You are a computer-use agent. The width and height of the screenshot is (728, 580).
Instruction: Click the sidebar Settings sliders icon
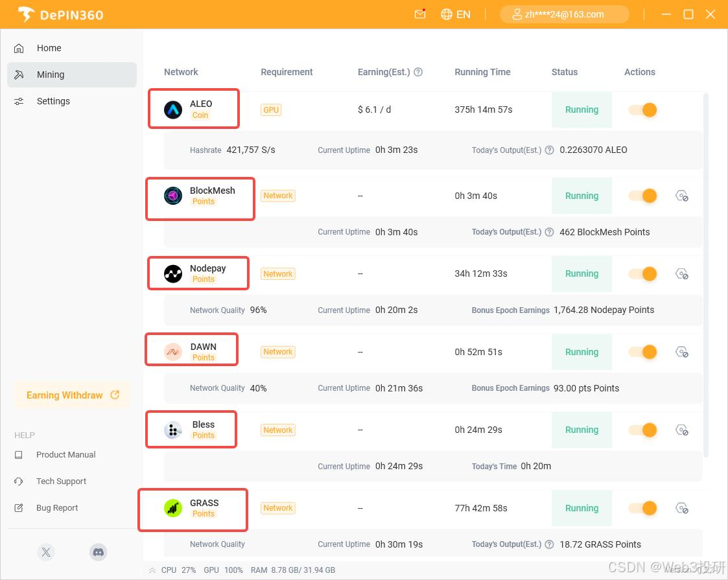click(x=19, y=101)
